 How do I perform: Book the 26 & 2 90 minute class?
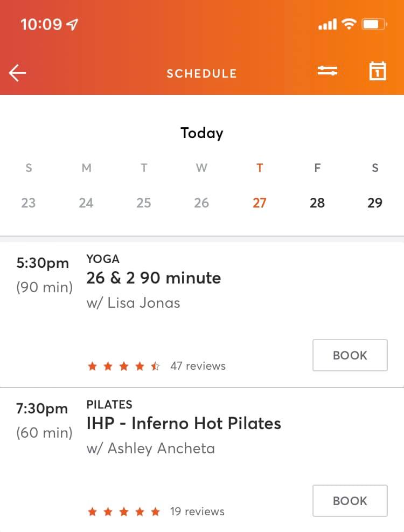point(350,355)
